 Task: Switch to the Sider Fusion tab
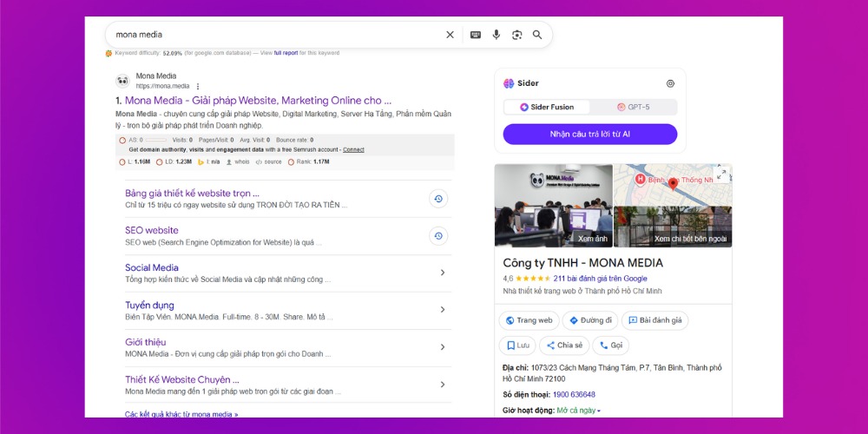tap(546, 107)
